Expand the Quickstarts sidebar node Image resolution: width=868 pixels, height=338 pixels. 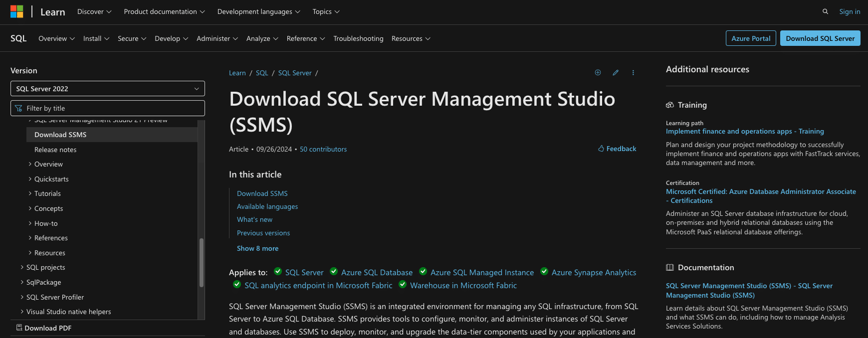[48, 179]
